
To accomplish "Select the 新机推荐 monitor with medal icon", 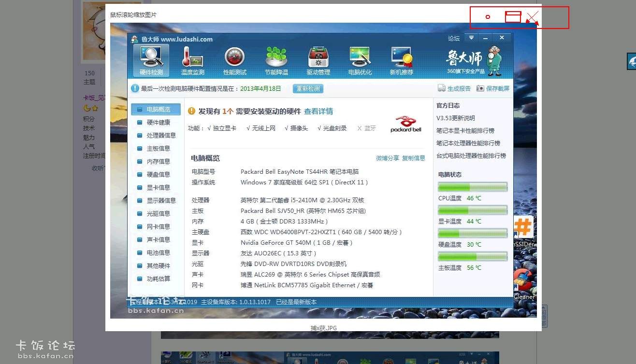I will point(401,60).
